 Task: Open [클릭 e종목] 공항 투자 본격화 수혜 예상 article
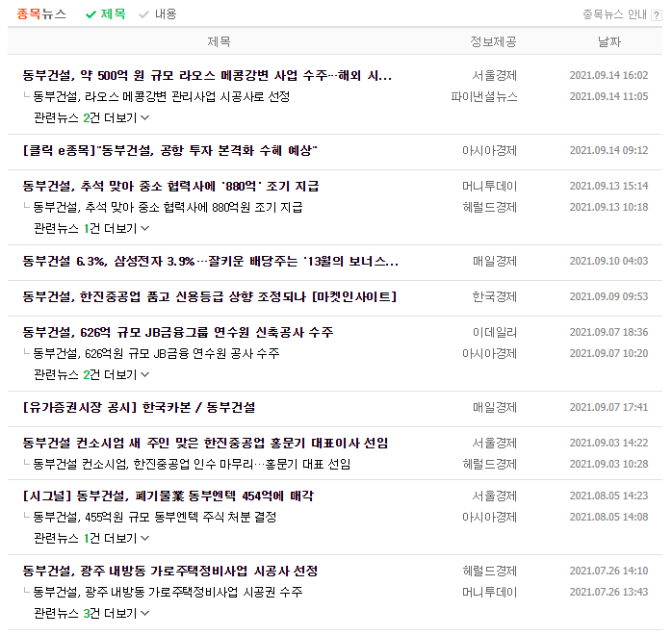click(169, 150)
